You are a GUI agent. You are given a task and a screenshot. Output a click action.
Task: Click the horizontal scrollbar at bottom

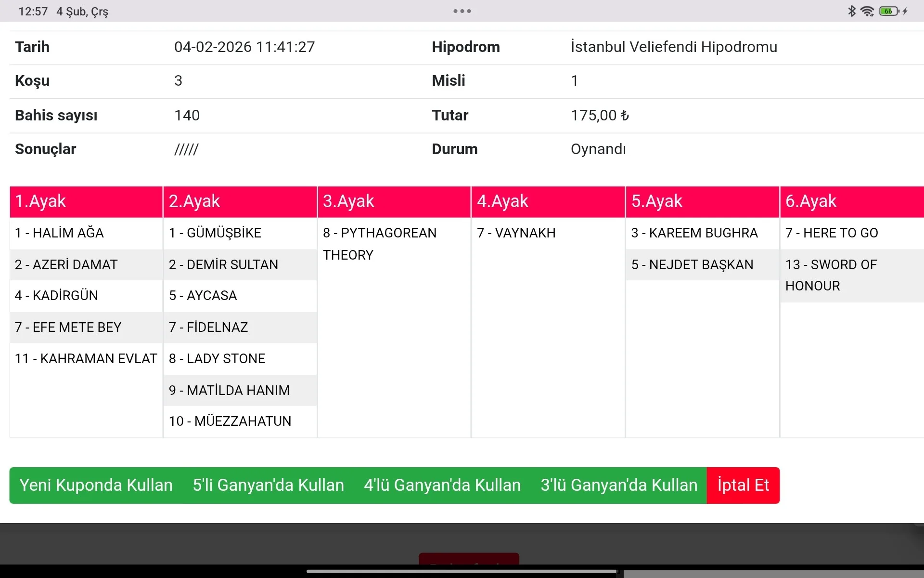point(462,572)
